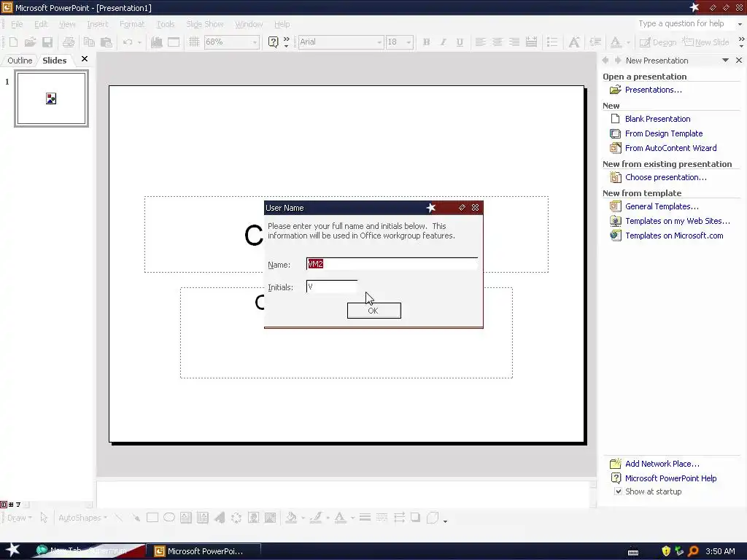Click the From AutoContent Wizard link

pyautogui.click(x=671, y=148)
